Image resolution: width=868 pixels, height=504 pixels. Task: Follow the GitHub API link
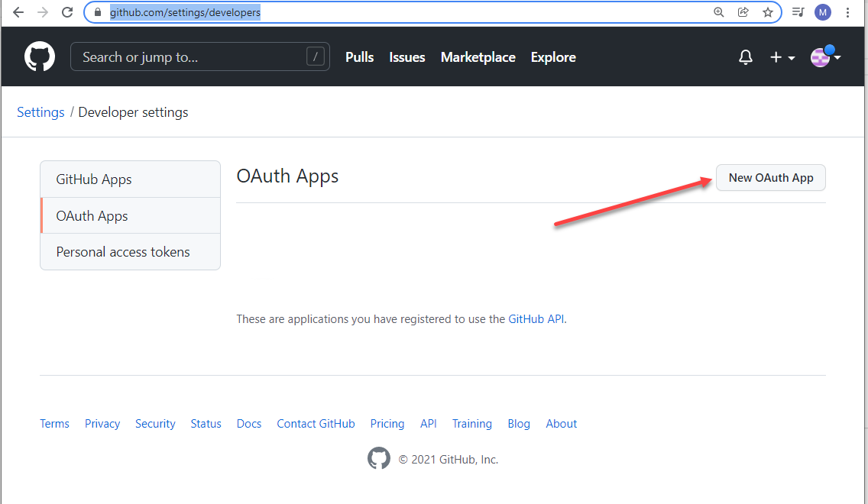coord(536,319)
